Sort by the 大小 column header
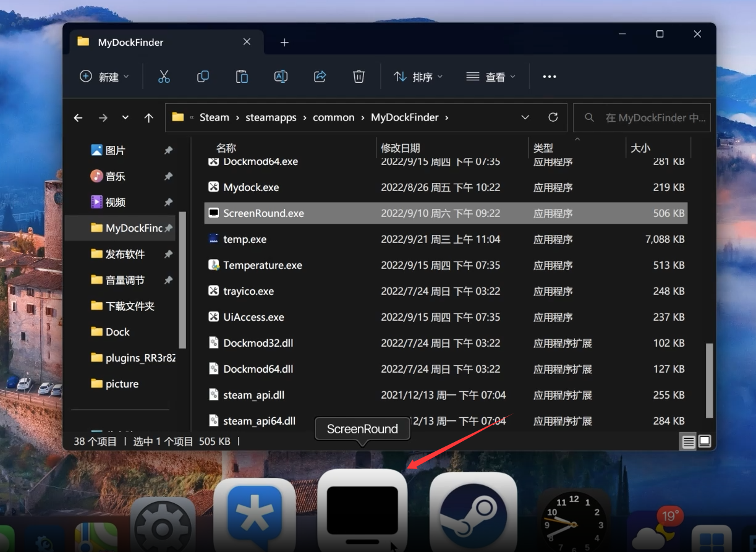Image resolution: width=756 pixels, height=552 pixels. click(640, 148)
